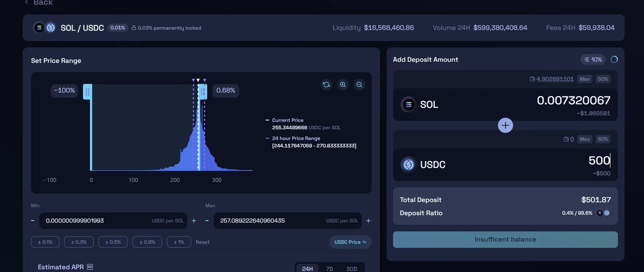The width and height of the screenshot is (644, 272).
Task: Click Reset for price range
Action: [202, 242]
